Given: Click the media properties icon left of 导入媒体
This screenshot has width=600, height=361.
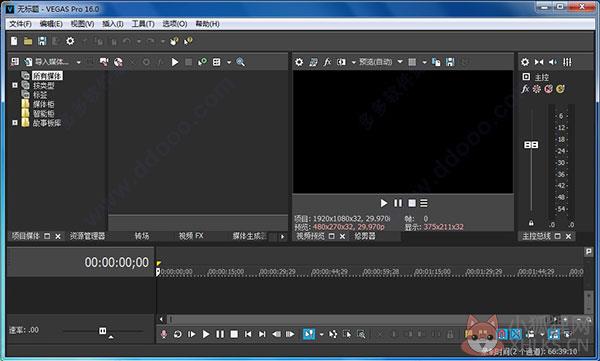Looking at the screenshot, I should point(15,62).
